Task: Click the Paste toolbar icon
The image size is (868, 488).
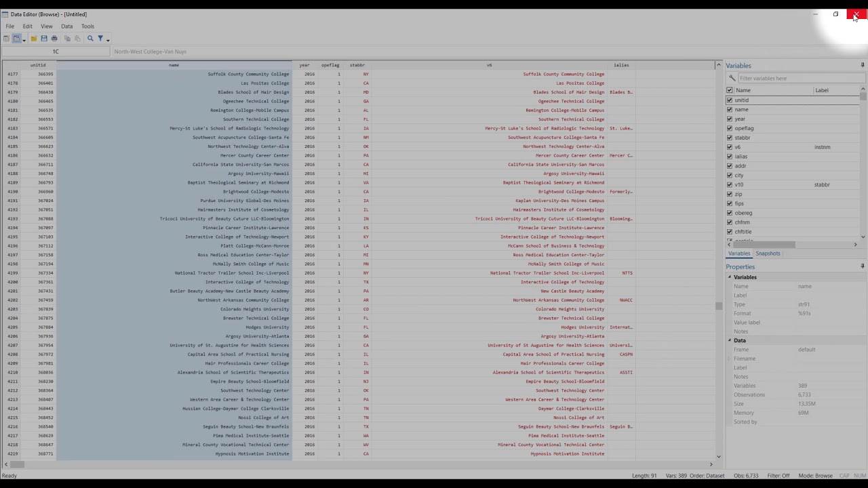Action: pyautogui.click(x=77, y=39)
